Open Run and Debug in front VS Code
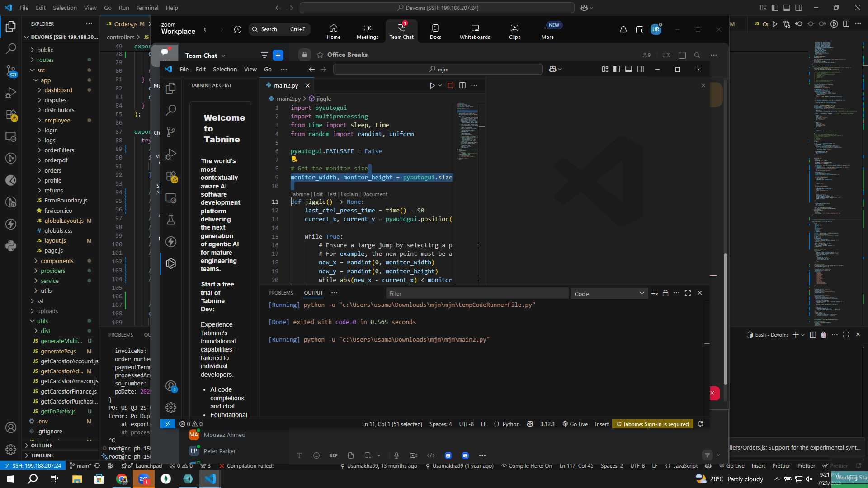Image resolution: width=868 pixels, height=488 pixels. click(171, 154)
